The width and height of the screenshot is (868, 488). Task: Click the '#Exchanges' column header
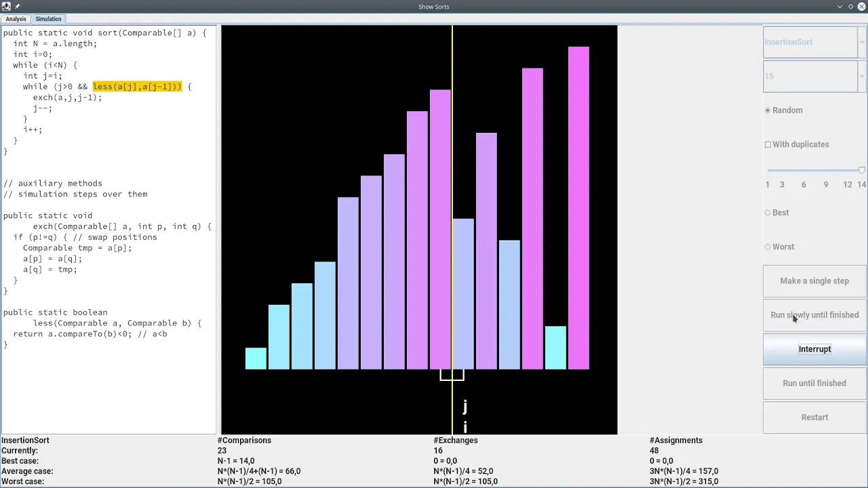click(x=456, y=441)
